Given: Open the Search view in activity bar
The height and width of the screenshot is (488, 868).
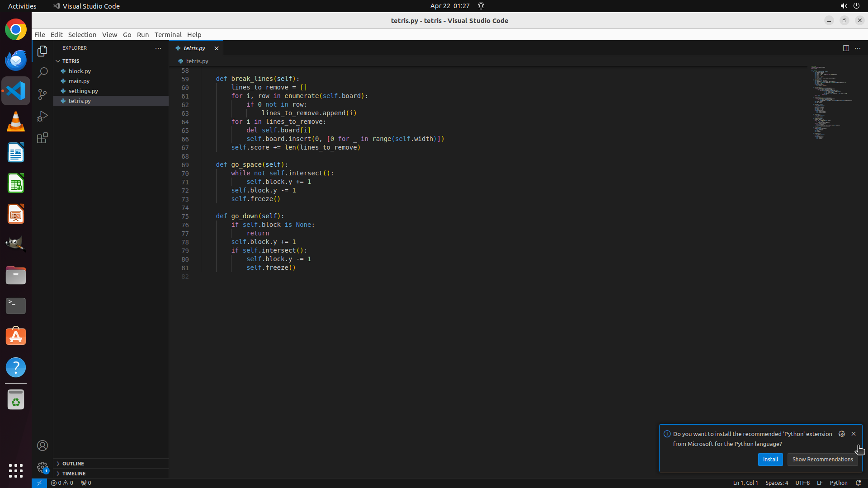Looking at the screenshot, I should (x=42, y=72).
